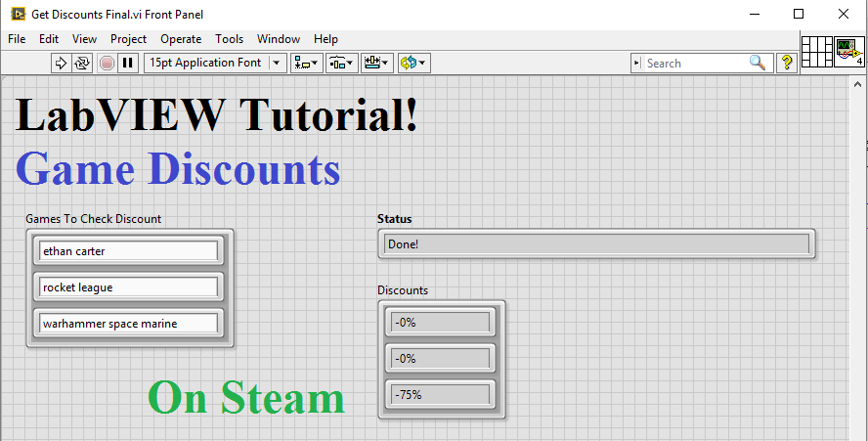Click the VI icon in corner

click(x=849, y=52)
